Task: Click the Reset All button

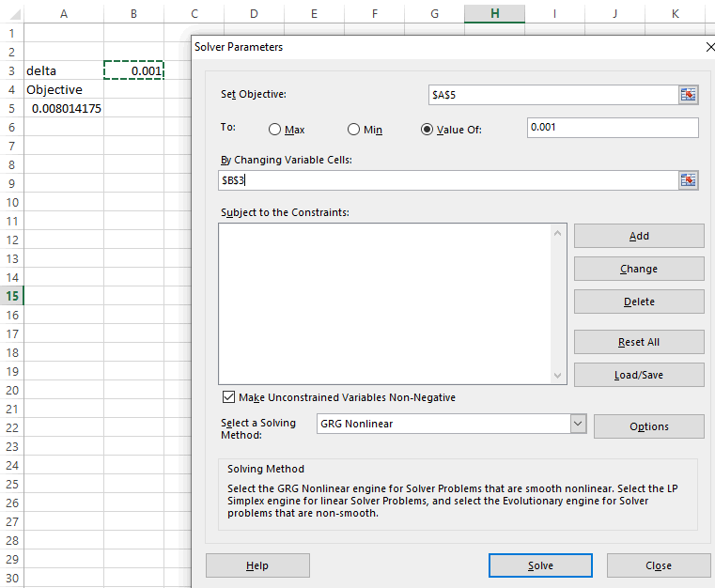Action: coord(639,342)
